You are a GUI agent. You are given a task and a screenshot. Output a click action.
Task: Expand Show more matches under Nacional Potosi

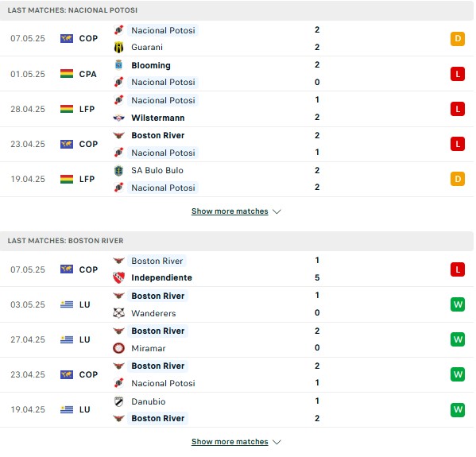point(230,211)
